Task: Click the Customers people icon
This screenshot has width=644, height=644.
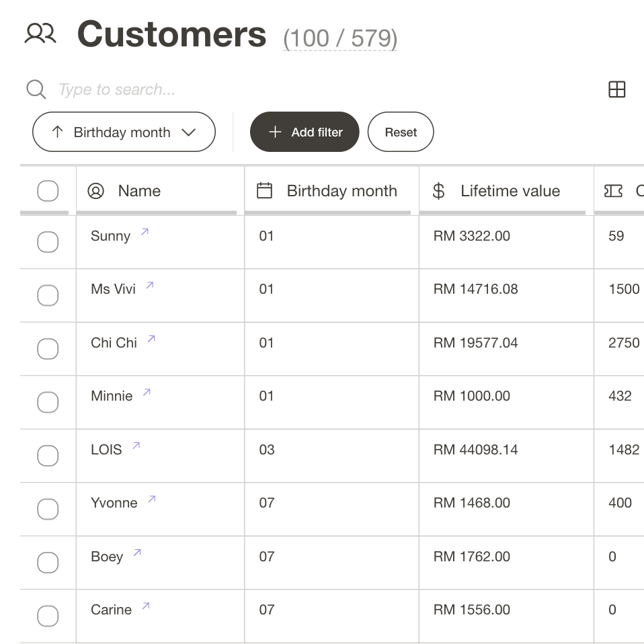Action: click(40, 34)
